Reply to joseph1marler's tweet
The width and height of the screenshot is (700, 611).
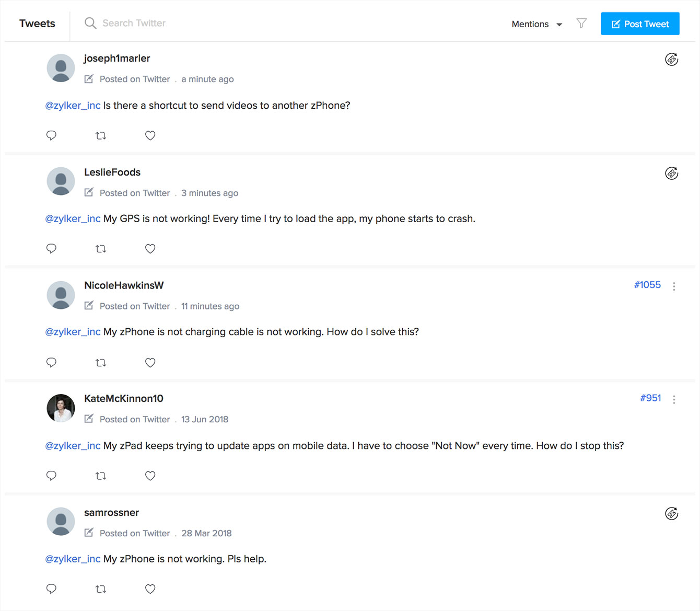point(51,135)
